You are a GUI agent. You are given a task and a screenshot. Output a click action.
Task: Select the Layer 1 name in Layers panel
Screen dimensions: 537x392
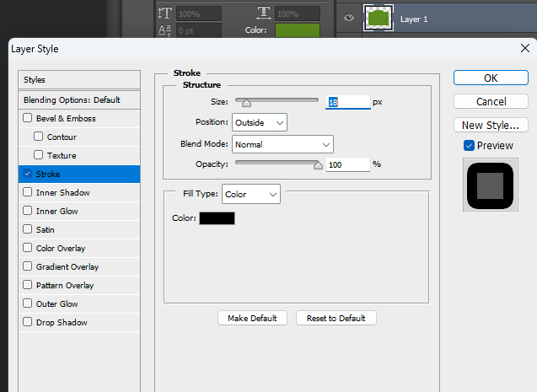tap(414, 19)
